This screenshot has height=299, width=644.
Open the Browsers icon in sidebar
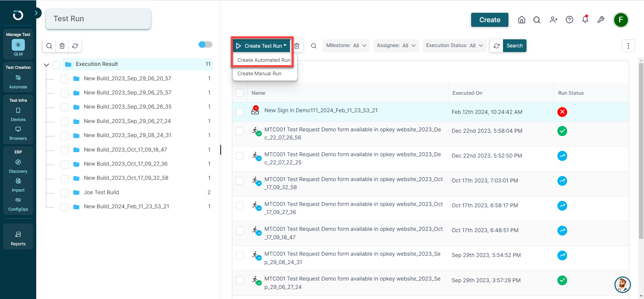coord(18,129)
